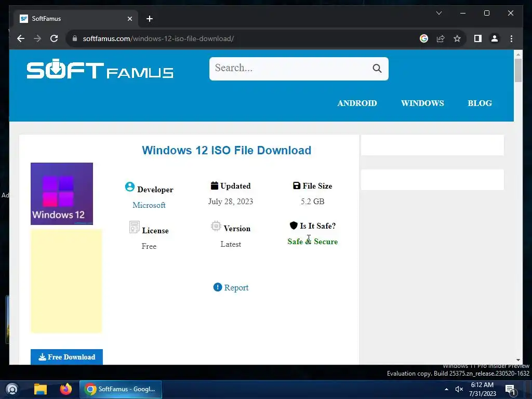Open the ANDROID menu item
Image resolution: width=532 pixels, height=399 pixels.
coord(357,103)
